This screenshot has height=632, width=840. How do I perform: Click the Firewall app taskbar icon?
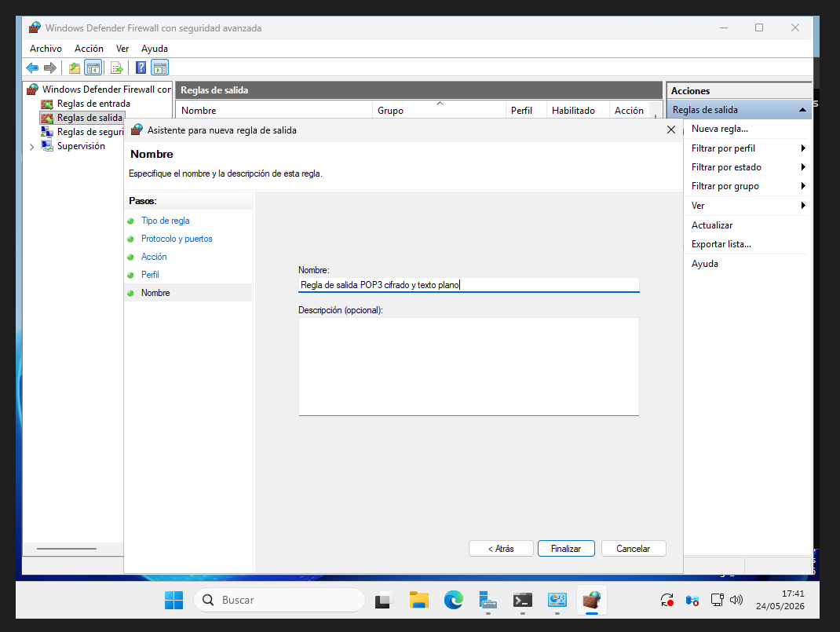(x=592, y=601)
